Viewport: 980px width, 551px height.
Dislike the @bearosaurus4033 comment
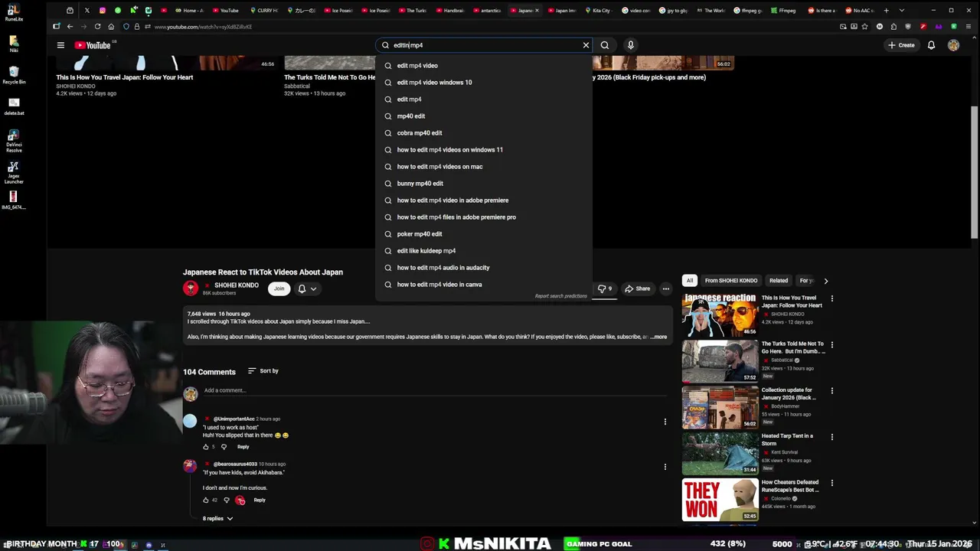pyautogui.click(x=226, y=500)
